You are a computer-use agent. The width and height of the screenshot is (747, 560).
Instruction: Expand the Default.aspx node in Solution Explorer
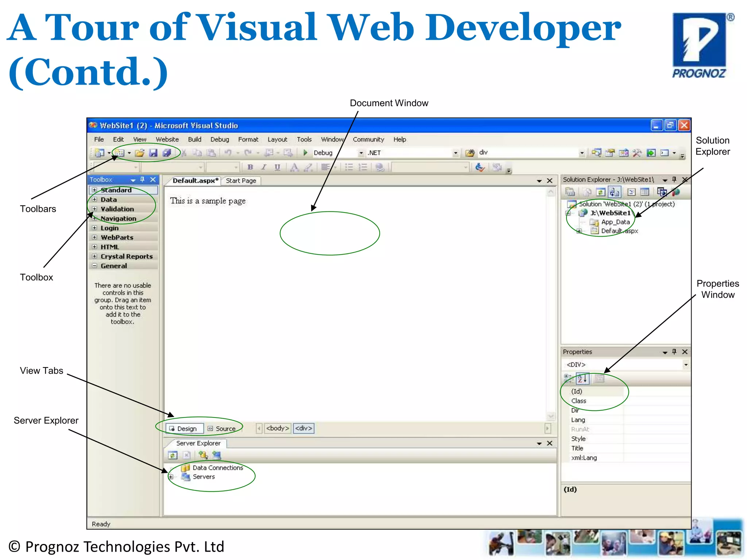pyautogui.click(x=579, y=231)
